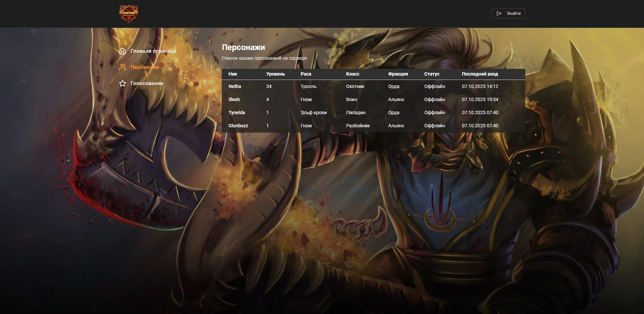Click race Гном in Illesh's row
The height and width of the screenshot is (314, 644).
[x=306, y=99]
